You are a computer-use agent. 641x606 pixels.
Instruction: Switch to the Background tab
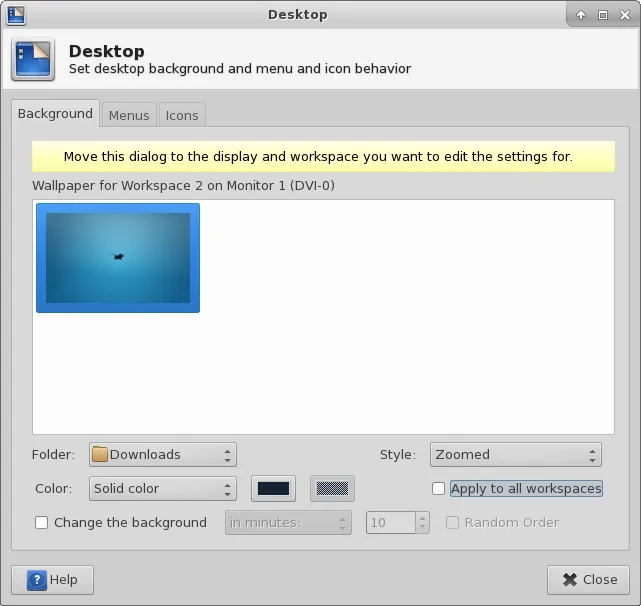pos(55,114)
